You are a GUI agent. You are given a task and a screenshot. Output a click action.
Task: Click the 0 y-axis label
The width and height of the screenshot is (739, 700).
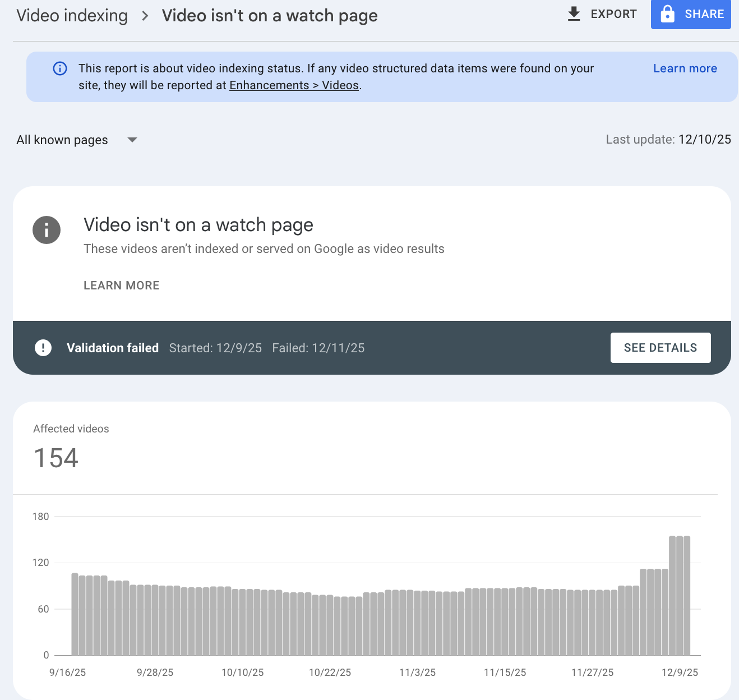47,655
